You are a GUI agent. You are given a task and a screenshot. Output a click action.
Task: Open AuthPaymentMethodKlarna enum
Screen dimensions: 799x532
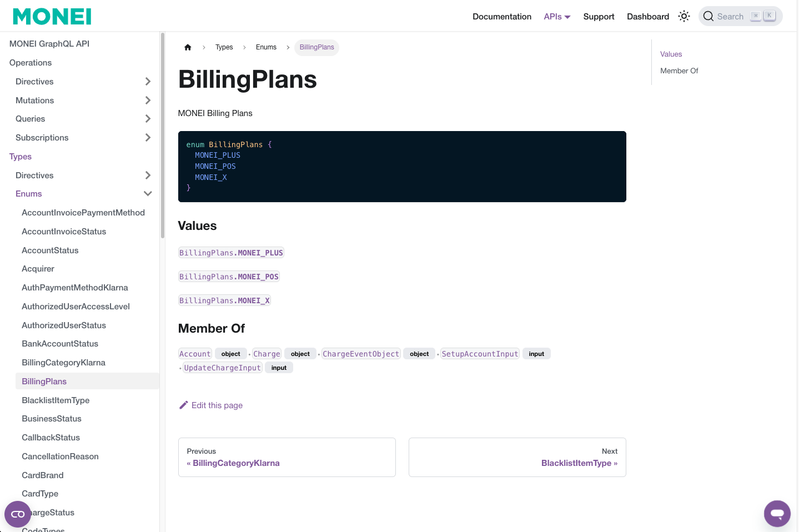tap(75, 288)
